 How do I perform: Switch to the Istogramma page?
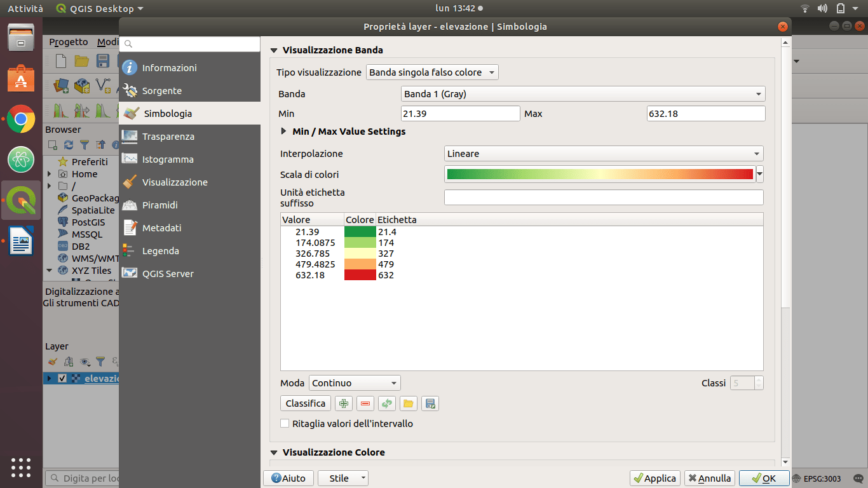click(189, 159)
